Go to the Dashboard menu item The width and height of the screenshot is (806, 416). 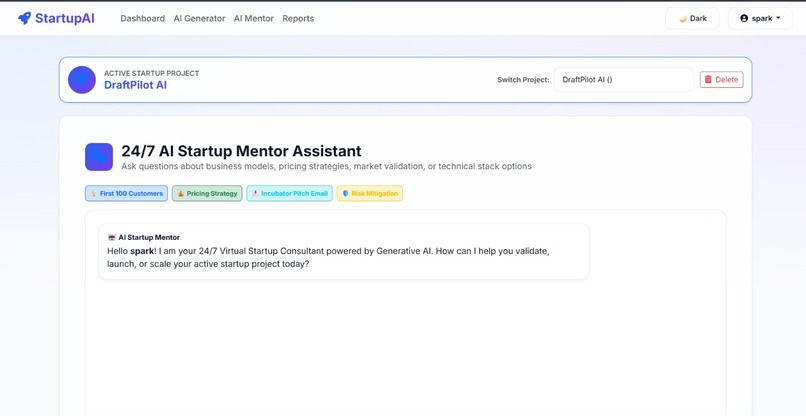click(x=142, y=19)
